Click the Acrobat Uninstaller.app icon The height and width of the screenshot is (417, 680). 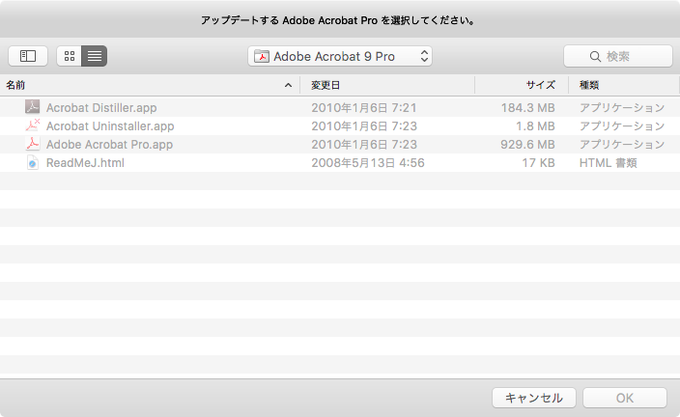click(x=33, y=125)
